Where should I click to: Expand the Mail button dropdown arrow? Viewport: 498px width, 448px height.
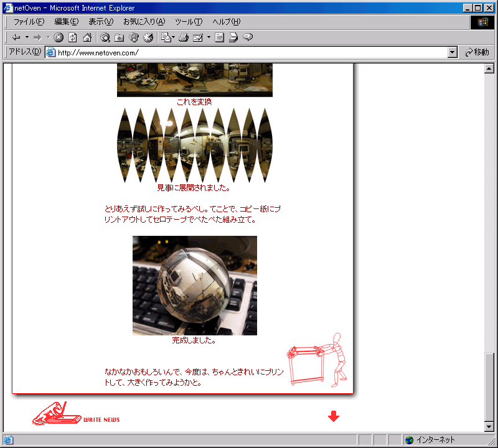[174, 37]
